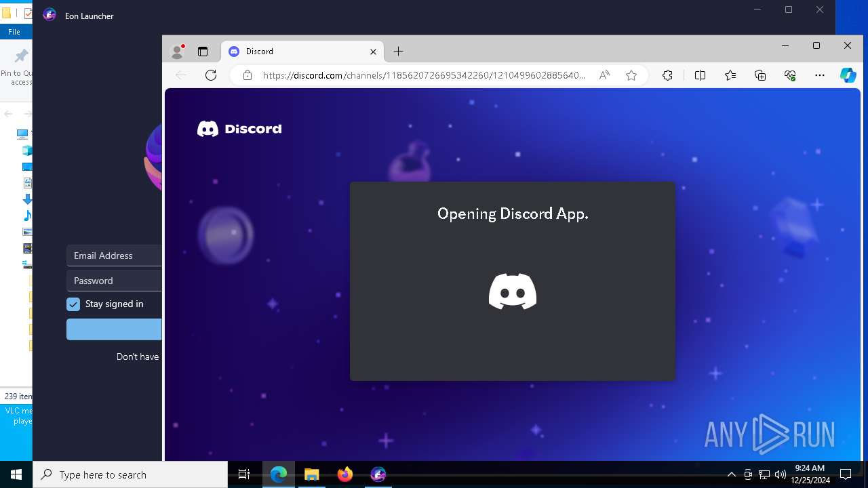The height and width of the screenshot is (488, 868).
Task: Minimize the Edge browser window
Action: click(785, 45)
